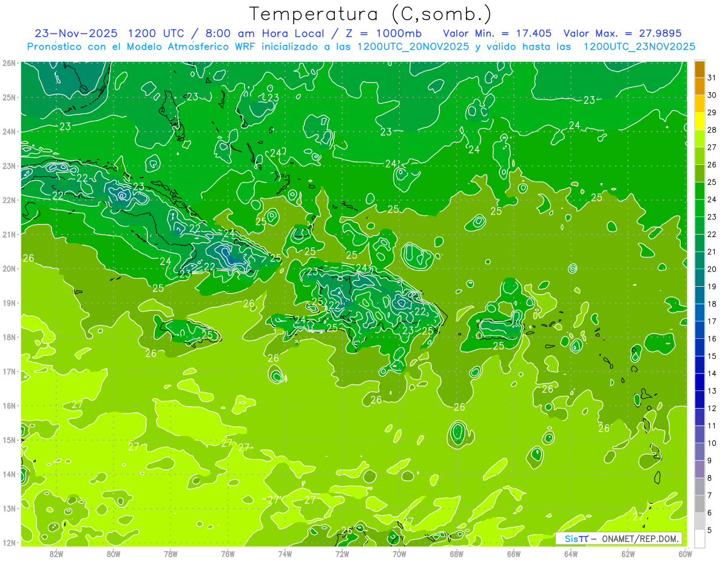Click the initialization time 1200UTC_20NOV2025

click(413, 47)
